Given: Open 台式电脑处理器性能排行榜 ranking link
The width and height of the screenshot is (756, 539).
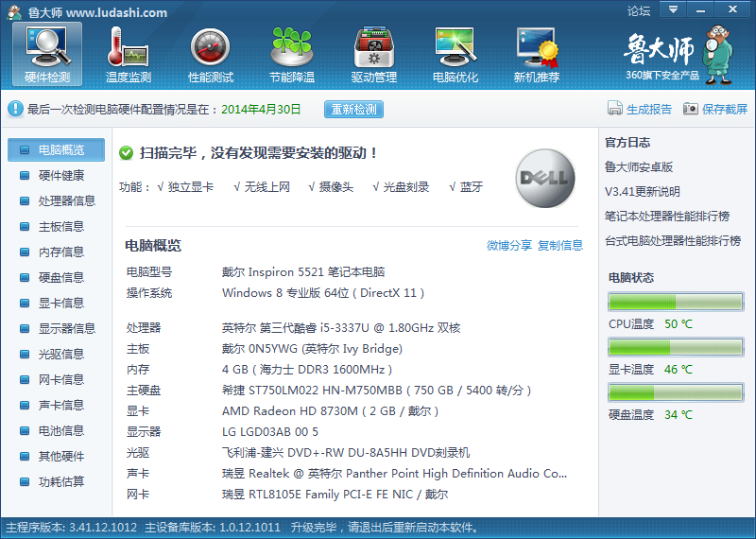Looking at the screenshot, I should click(673, 241).
